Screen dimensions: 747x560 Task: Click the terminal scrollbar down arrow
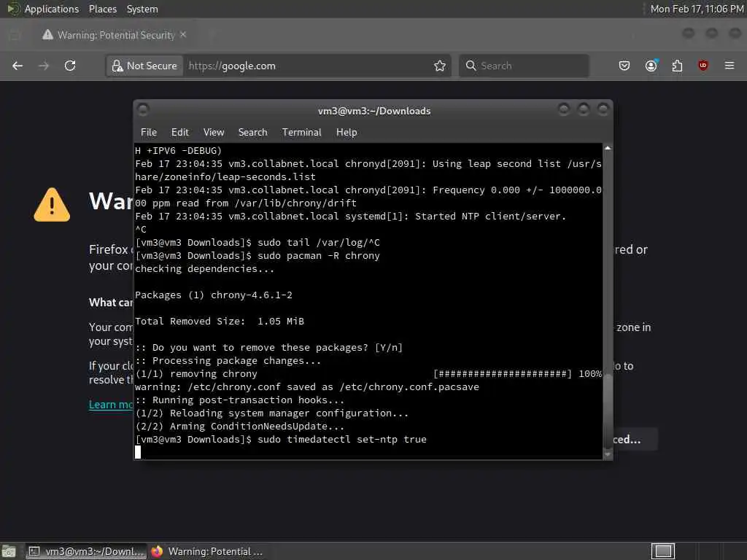tap(608, 454)
